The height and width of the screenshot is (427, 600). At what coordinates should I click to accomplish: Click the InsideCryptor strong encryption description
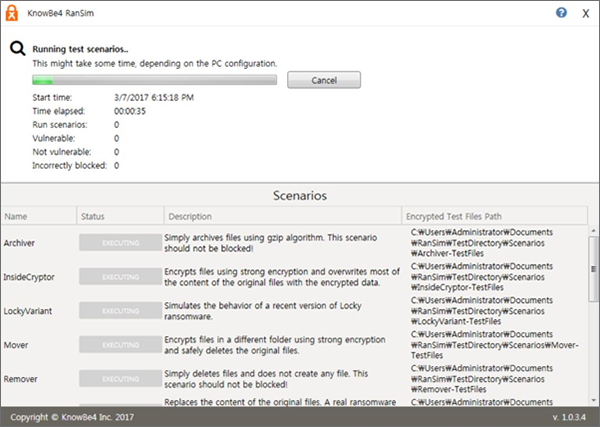(x=282, y=277)
